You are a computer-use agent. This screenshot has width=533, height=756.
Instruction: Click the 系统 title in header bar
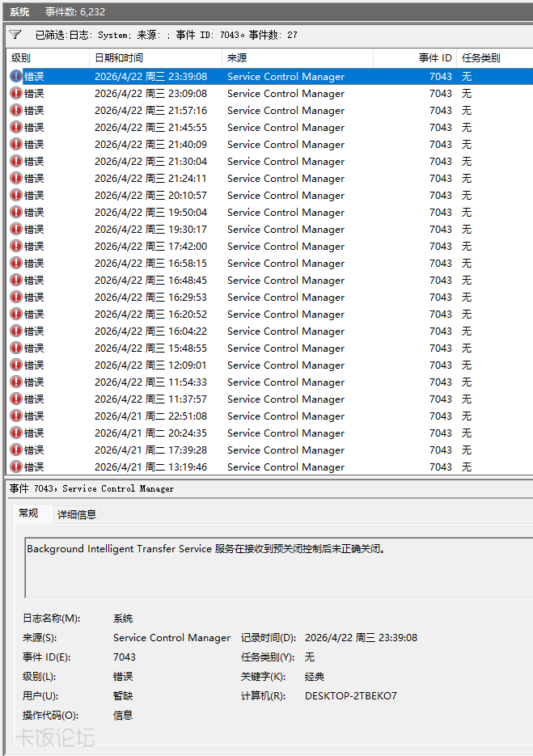[19, 11]
